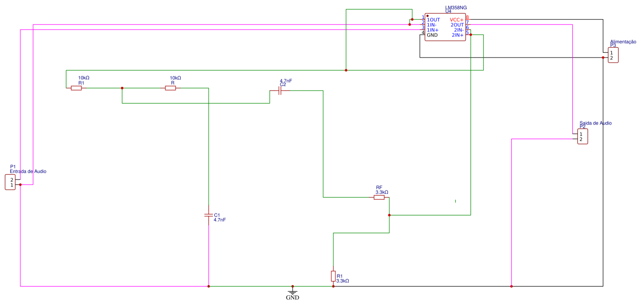Viewport: 644px width, 306px height.
Task: Click the "2OUT" pin label
Action: tap(457, 25)
